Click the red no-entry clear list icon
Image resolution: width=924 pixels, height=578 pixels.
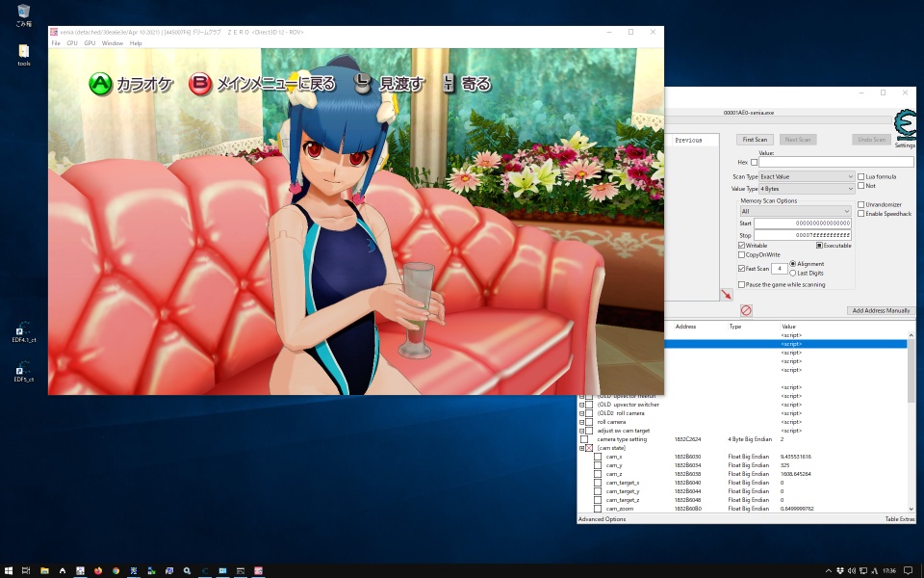(x=746, y=310)
